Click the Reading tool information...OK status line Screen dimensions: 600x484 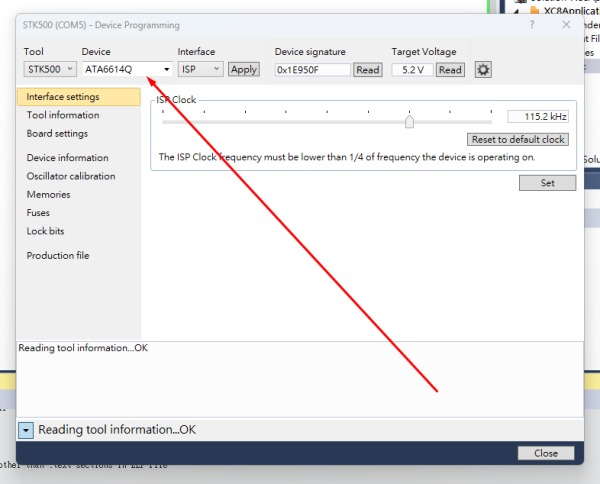[117, 430]
